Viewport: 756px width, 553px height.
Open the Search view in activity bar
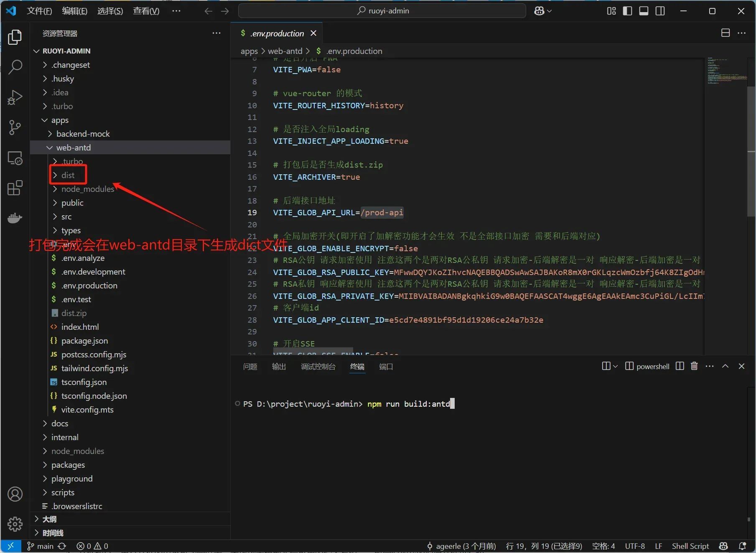(x=15, y=67)
